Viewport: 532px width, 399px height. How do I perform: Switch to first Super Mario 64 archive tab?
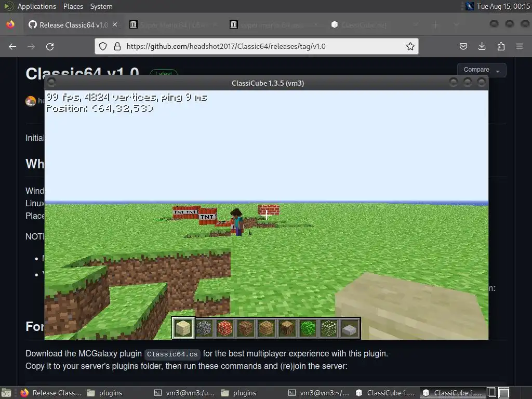(x=173, y=25)
